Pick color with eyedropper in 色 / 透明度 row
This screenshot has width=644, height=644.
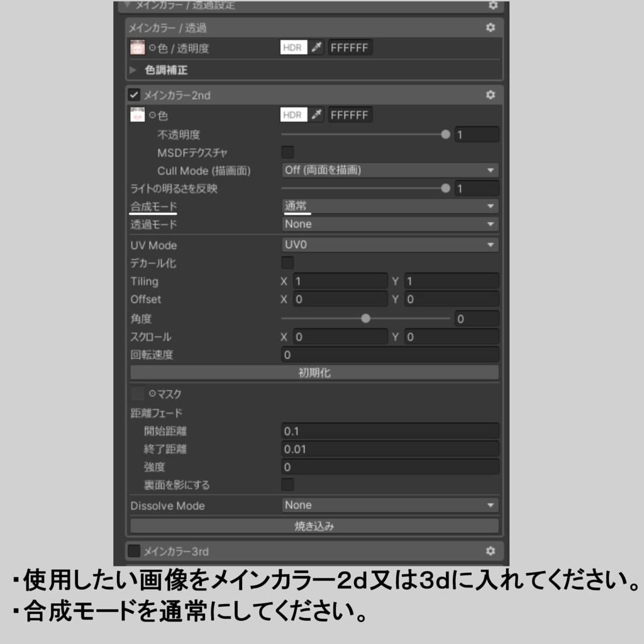pyautogui.click(x=316, y=47)
